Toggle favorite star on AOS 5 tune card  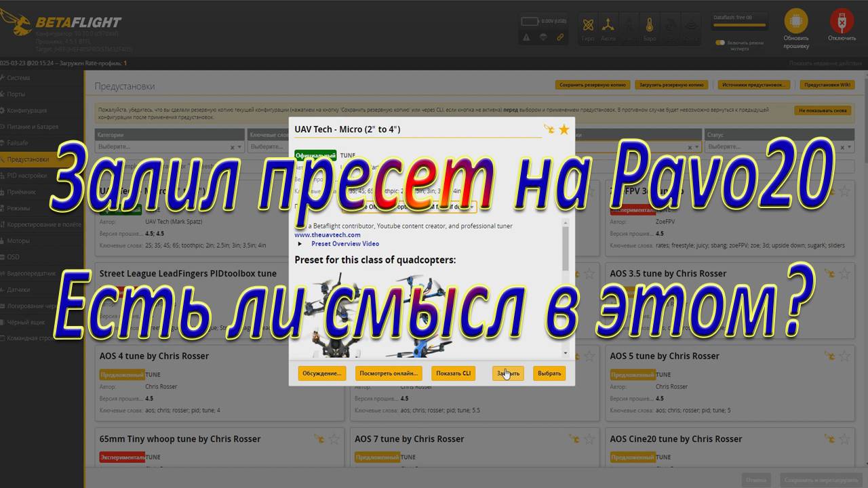point(844,356)
